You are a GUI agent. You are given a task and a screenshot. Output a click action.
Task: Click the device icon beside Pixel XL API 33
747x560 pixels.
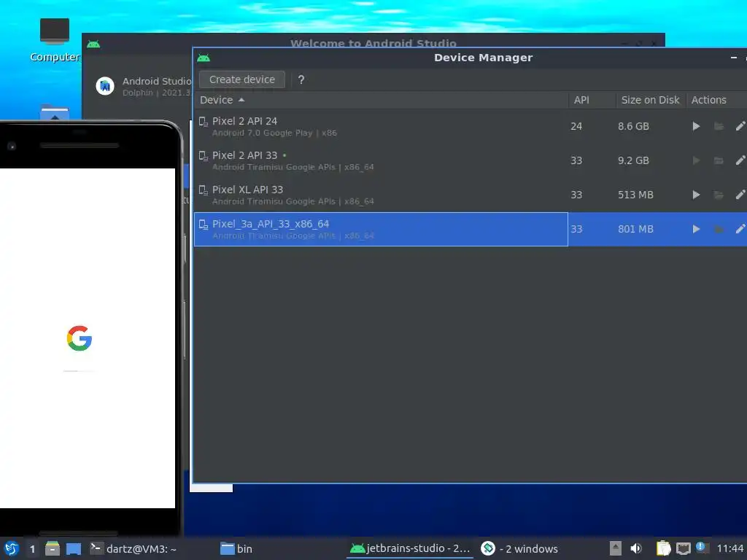[204, 190]
